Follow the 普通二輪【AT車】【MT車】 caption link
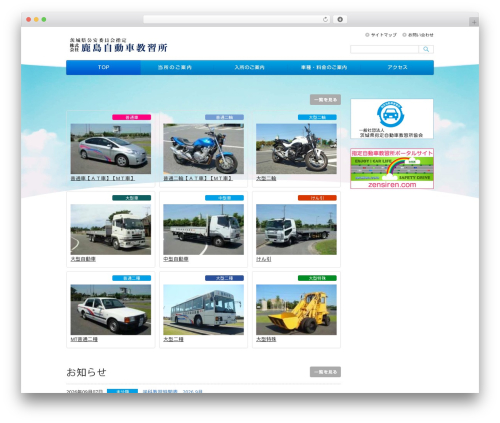The height and width of the screenshot is (423, 500). [x=198, y=179]
